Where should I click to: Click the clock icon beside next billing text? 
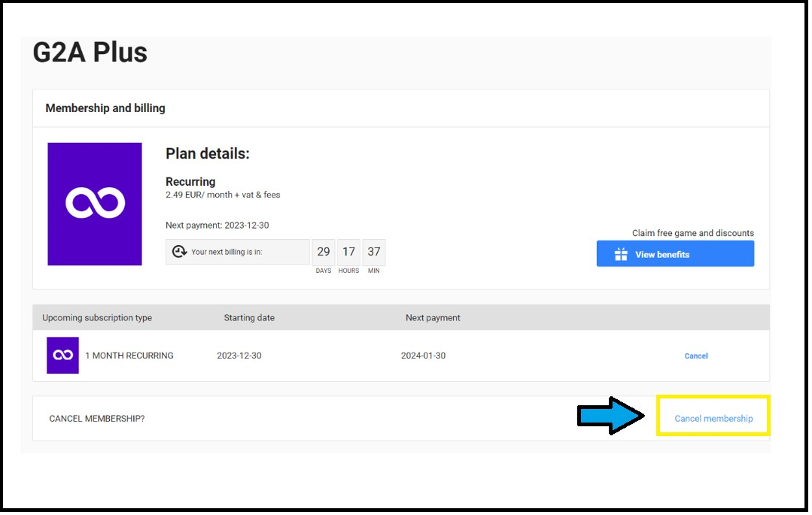[179, 252]
